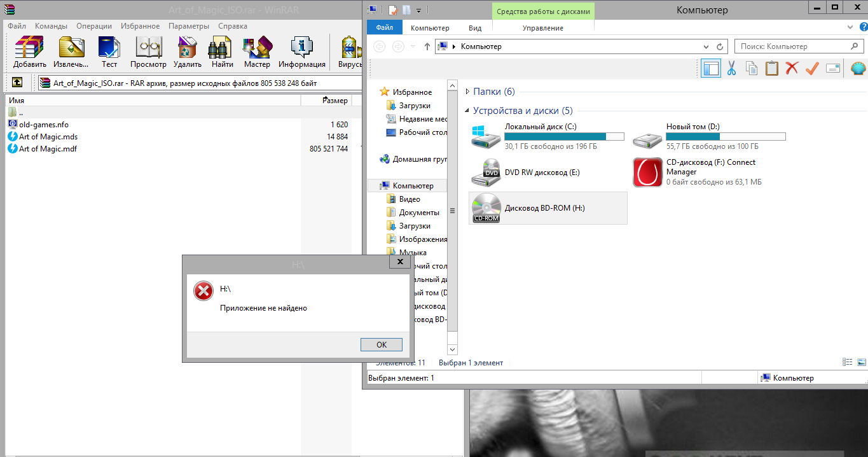Select DVD RW дисковод (E:)
The height and width of the screenshot is (457, 868).
(x=548, y=172)
